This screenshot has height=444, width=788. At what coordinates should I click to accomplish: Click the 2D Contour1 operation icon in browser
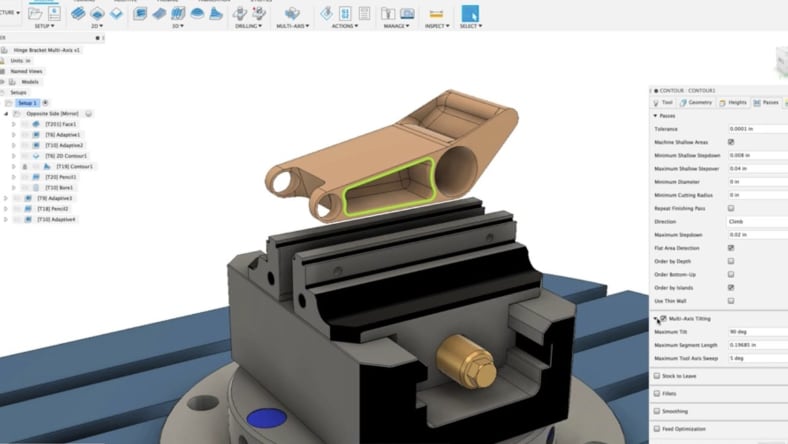36,156
